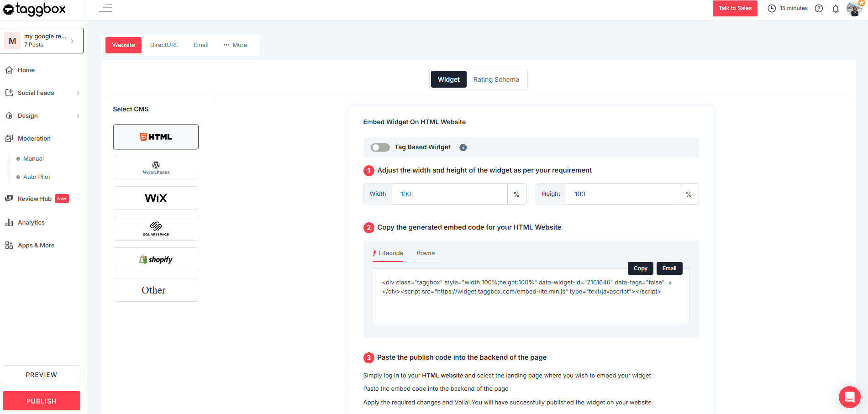Enable the Tag Based Widget toggle
The height and width of the screenshot is (414, 868).
pos(380,147)
